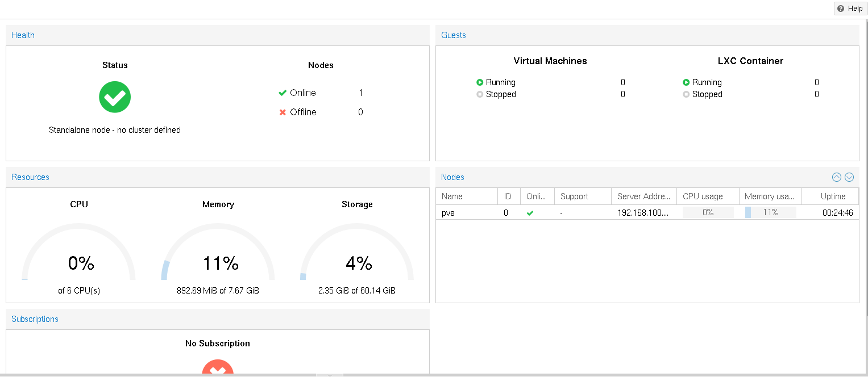Click the Virtual Machines Stopped icon

(480, 94)
